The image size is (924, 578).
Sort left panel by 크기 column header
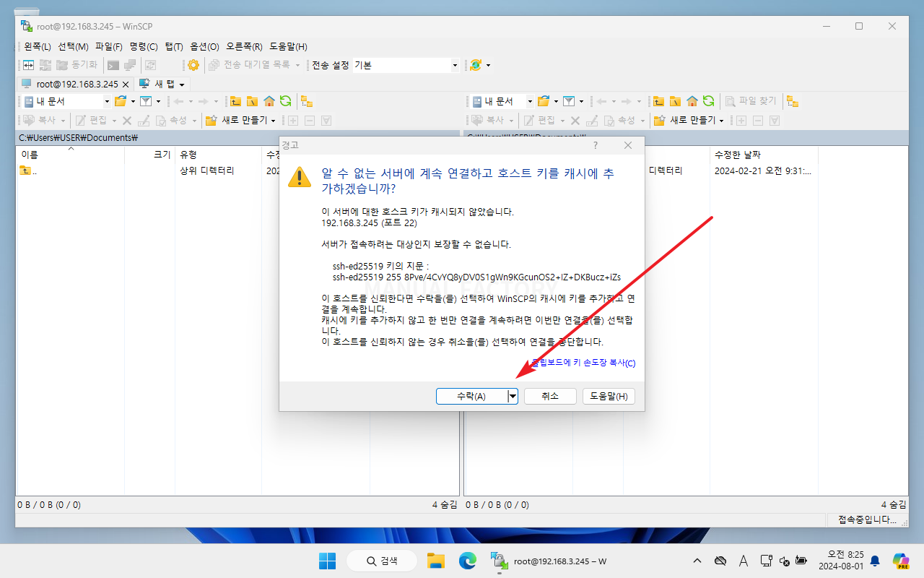pyautogui.click(x=150, y=155)
